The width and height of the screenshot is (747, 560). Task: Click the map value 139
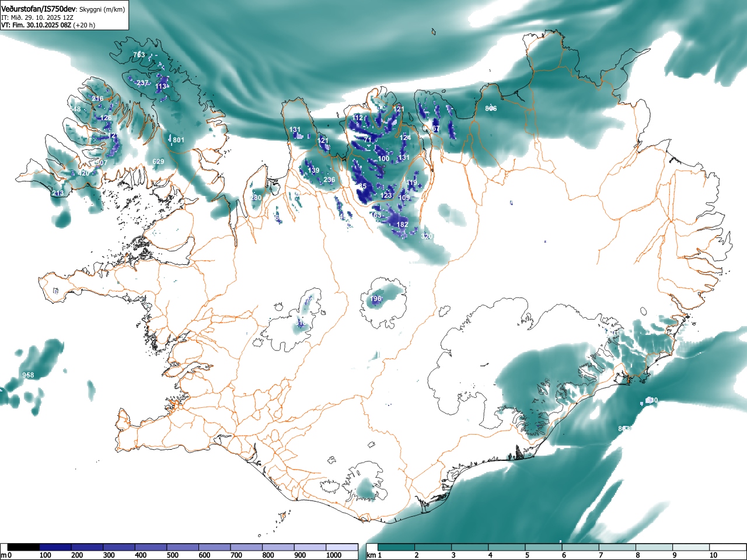(313, 170)
